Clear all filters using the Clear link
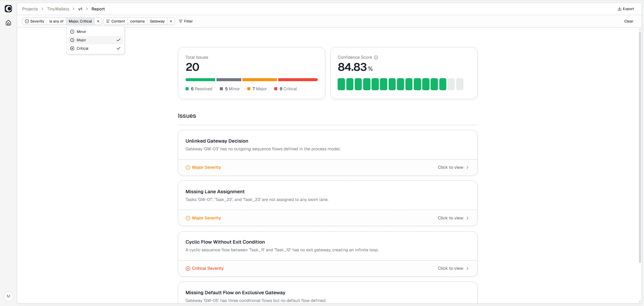644x306 pixels. coord(628,21)
